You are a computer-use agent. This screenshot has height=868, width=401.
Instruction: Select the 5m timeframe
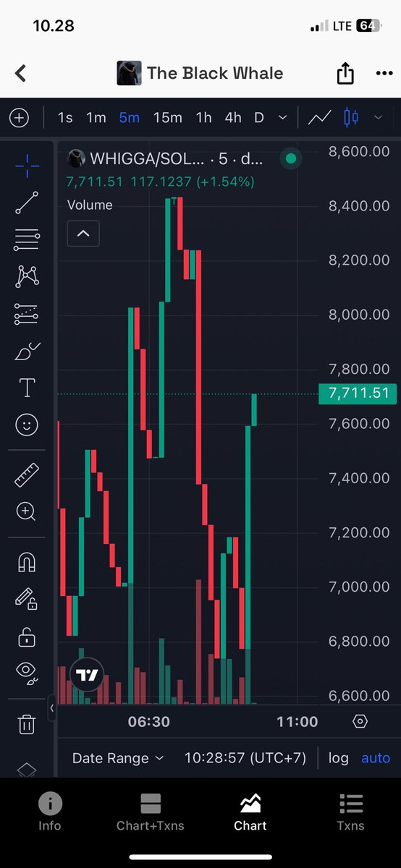[129, 117]
